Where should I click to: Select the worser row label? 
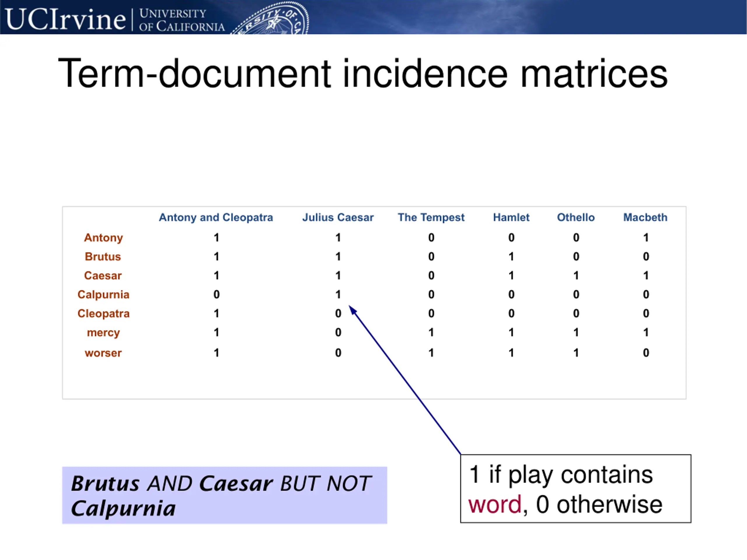pyautogui.click(x=103, y=353)
